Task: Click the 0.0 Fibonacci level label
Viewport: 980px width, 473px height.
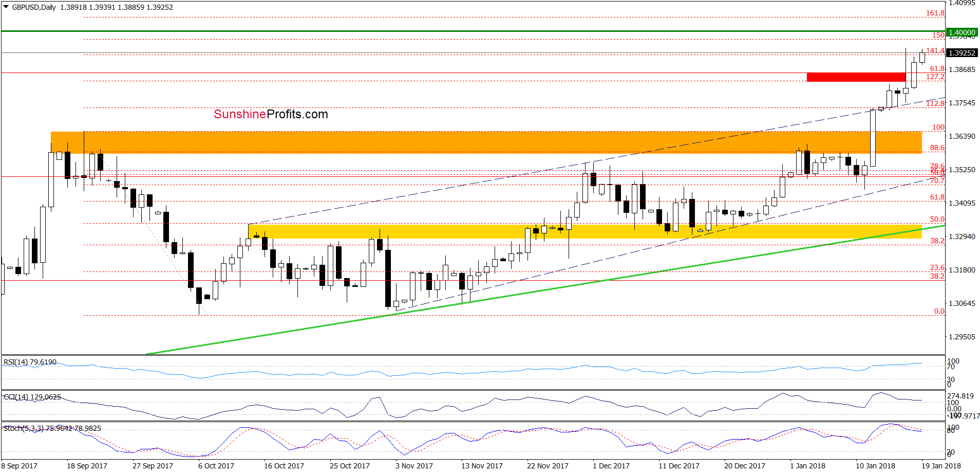Action: (939, 311)
